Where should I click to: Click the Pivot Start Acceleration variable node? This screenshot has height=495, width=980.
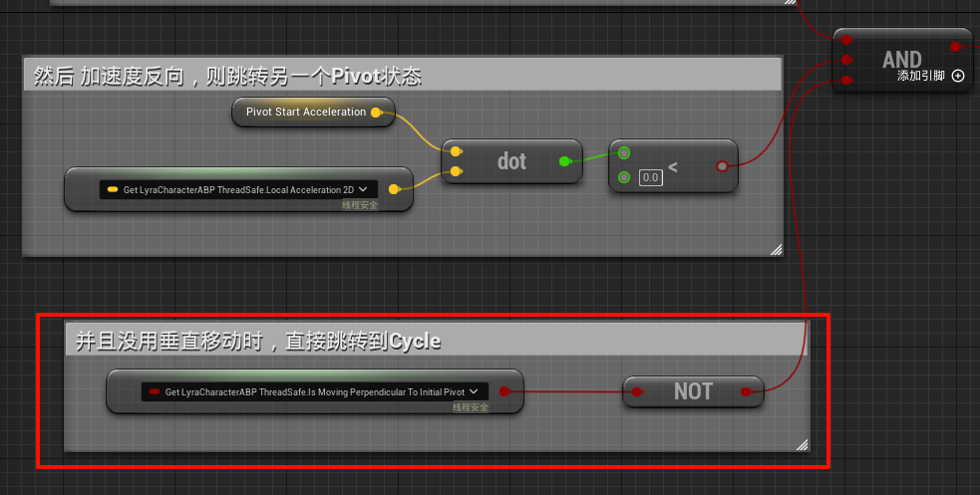coord(313,113)
